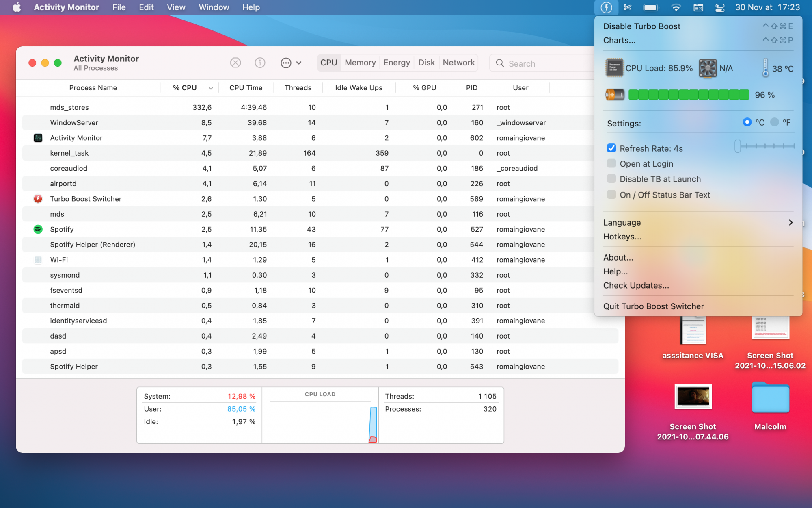Select the °F temperature radio button
Image resolution: width=812 pixels, height=508 pixels.
coord(774,122)
